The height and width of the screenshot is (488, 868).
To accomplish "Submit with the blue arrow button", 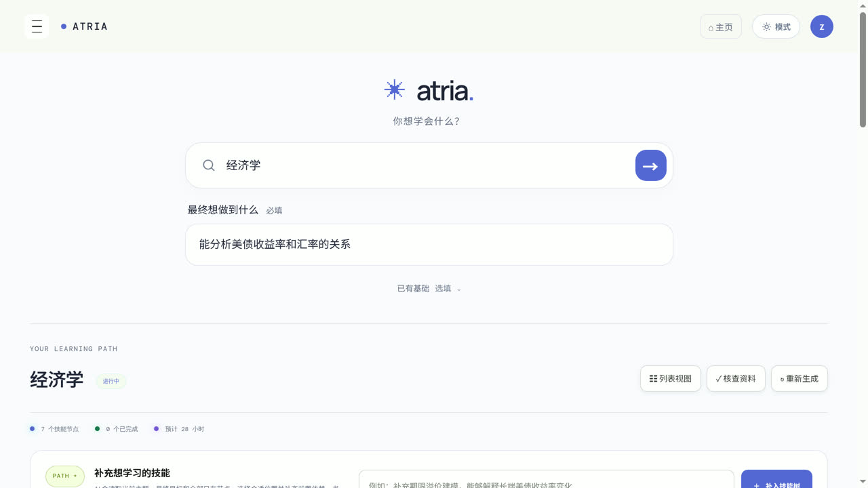I will click(651, 165).
